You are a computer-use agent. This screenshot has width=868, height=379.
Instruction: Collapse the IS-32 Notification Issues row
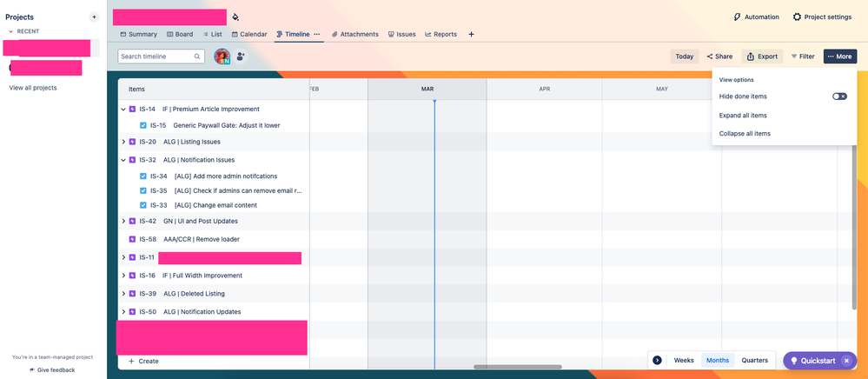(x=123, y=160)
